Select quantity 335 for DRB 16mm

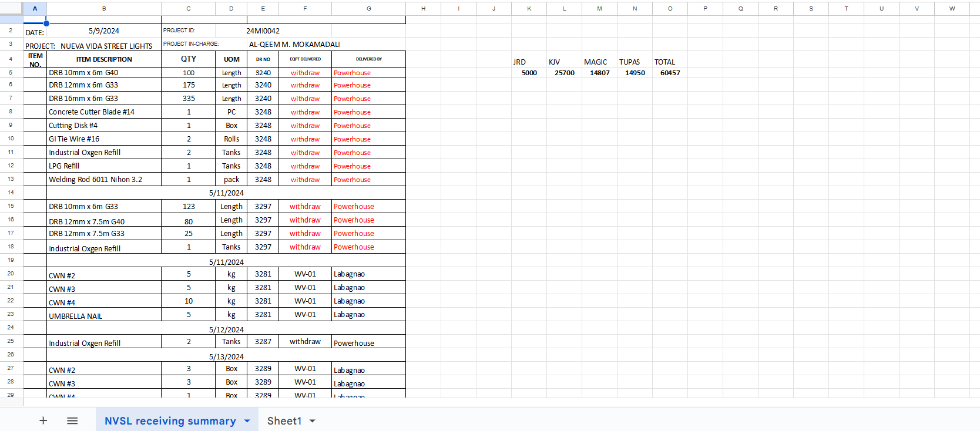tap(189, 99)
